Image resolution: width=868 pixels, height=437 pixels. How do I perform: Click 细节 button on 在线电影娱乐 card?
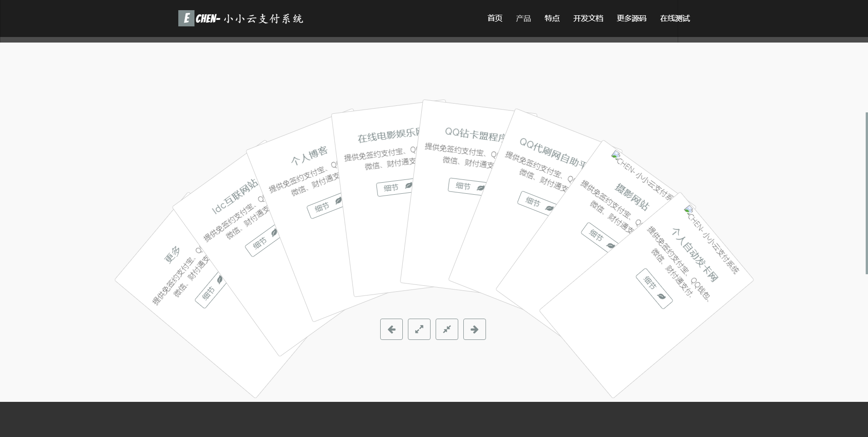click(x=395, y=187)
